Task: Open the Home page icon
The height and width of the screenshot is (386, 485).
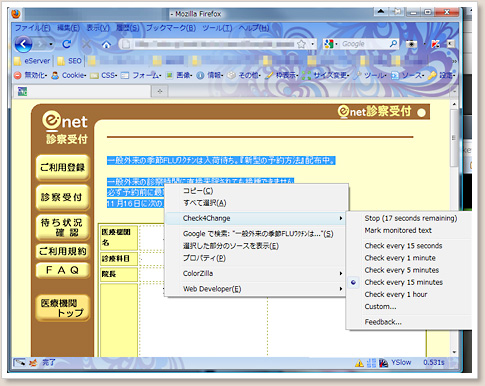Action: (106, 44)
